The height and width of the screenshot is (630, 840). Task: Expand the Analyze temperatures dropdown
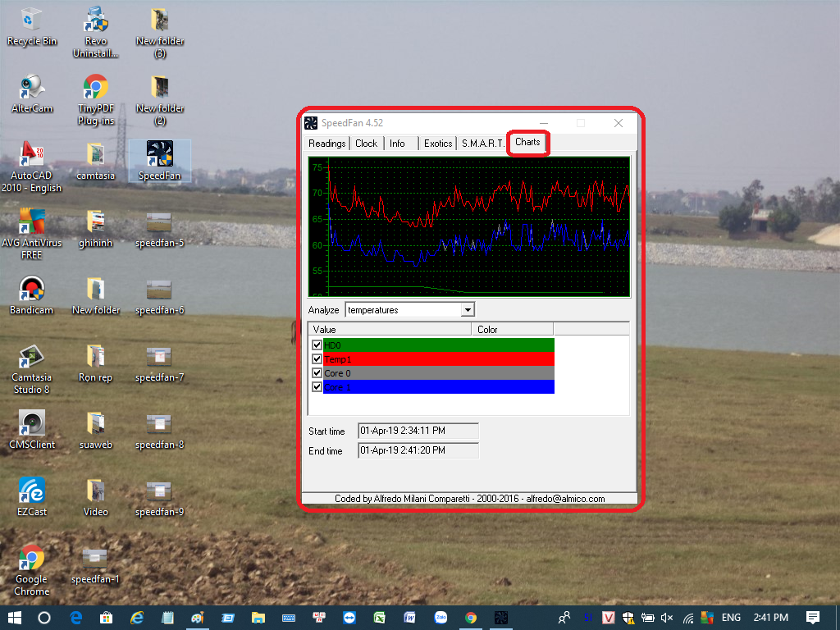[468, 310]
